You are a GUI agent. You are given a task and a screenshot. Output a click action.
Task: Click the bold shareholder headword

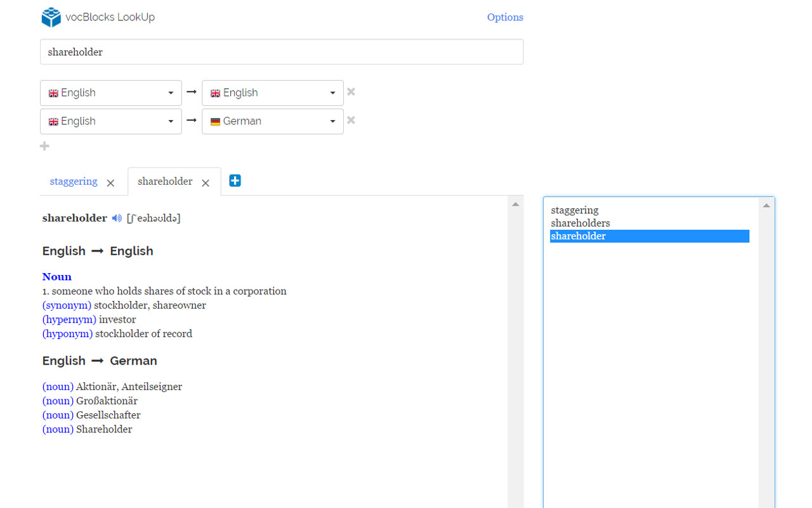[75, 218]
